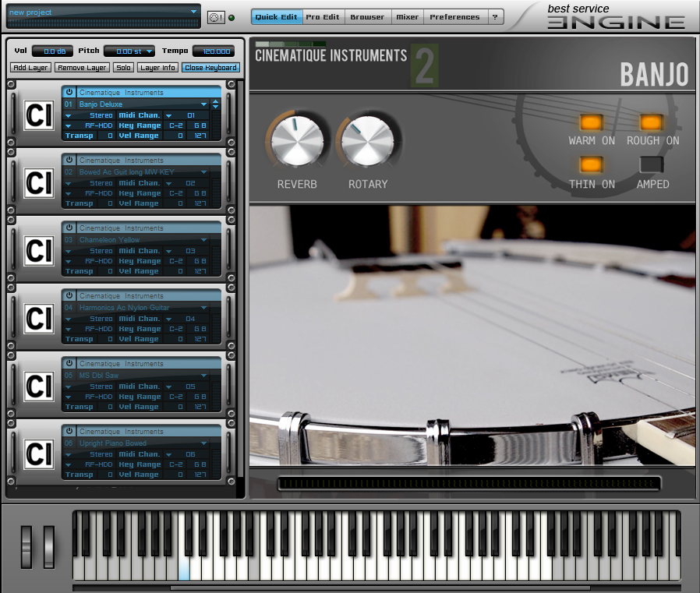Toggle power icon of Chameleon Yellow layer
Viewport: 700px width, 593px height.
[69, 228]
